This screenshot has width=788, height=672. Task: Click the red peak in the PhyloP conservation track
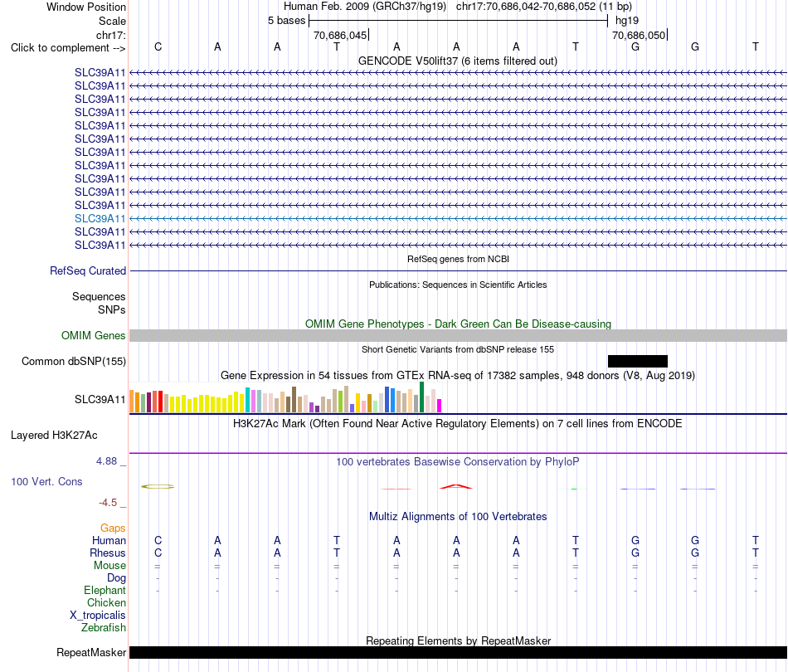tap(456, 486)
